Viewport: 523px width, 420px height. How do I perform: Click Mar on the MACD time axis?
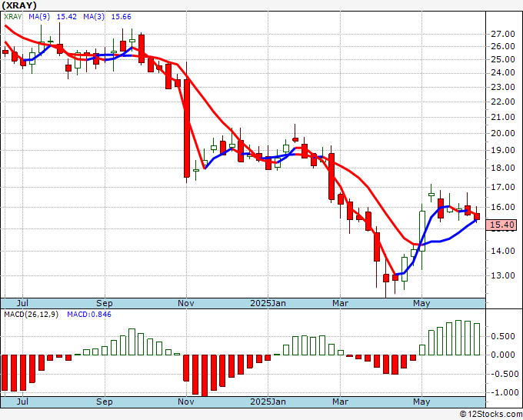[340, 402]
